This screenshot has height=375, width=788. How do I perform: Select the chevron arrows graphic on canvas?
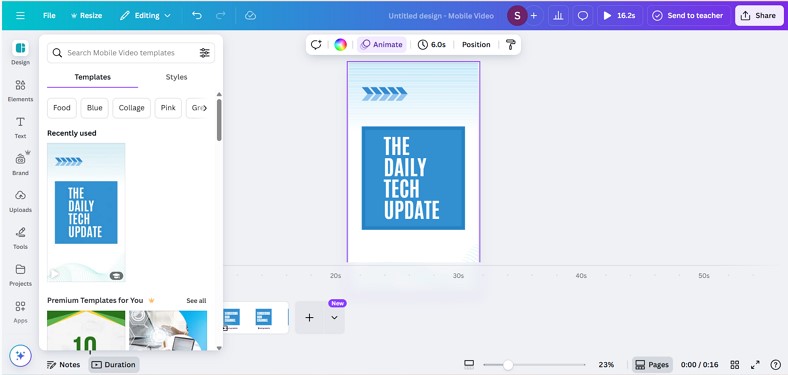[x=384, y=93]
